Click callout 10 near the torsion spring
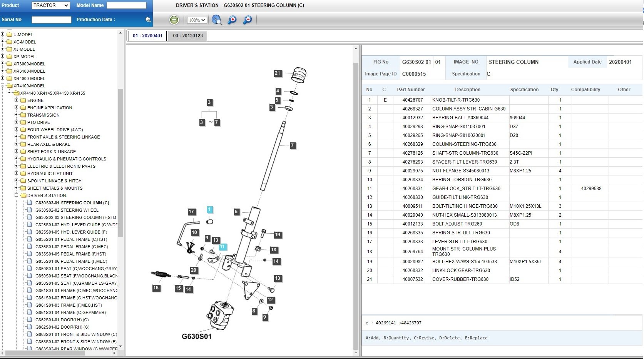This screenshot has width=644, height=359. pyautogui.click(x=194, y=232)
